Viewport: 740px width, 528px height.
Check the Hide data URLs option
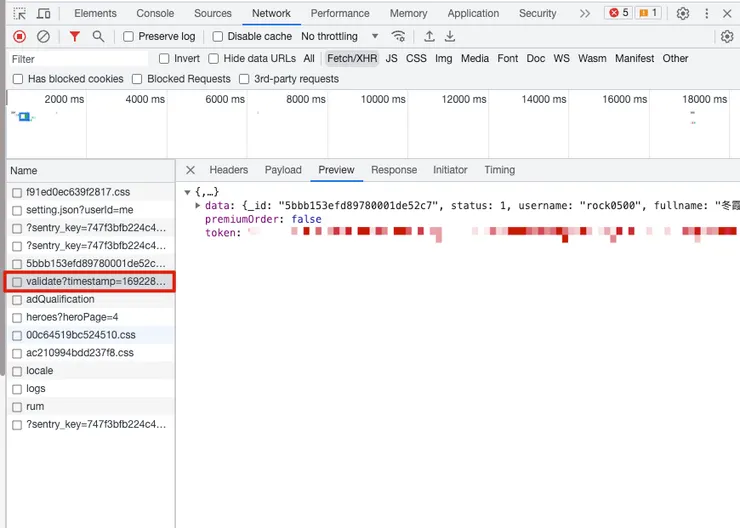215,59
